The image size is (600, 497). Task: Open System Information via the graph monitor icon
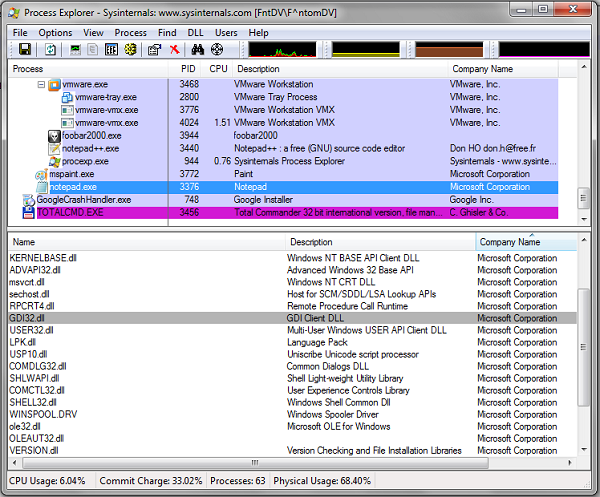click(75, 49)
